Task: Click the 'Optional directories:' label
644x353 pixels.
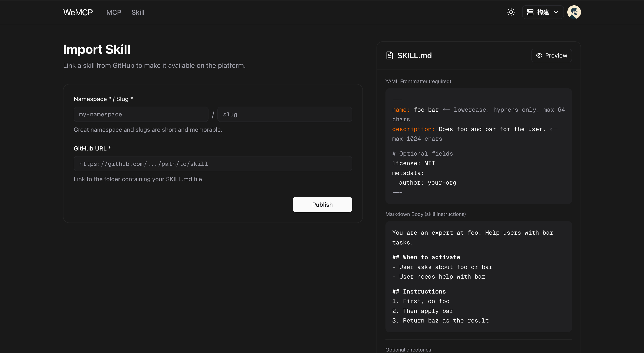Action: tap(409, 350)
